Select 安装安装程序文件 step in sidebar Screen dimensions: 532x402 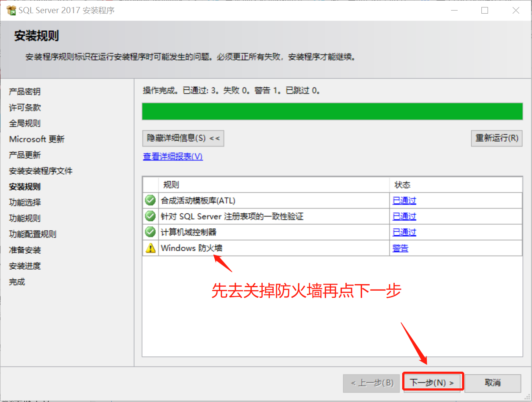[x=40, y=171]
